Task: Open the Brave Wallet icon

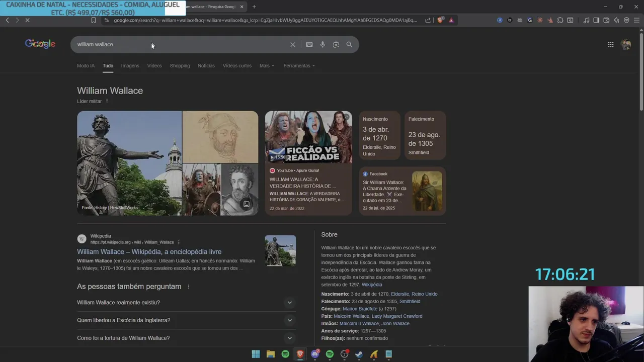Action: (x=606, y=20)
